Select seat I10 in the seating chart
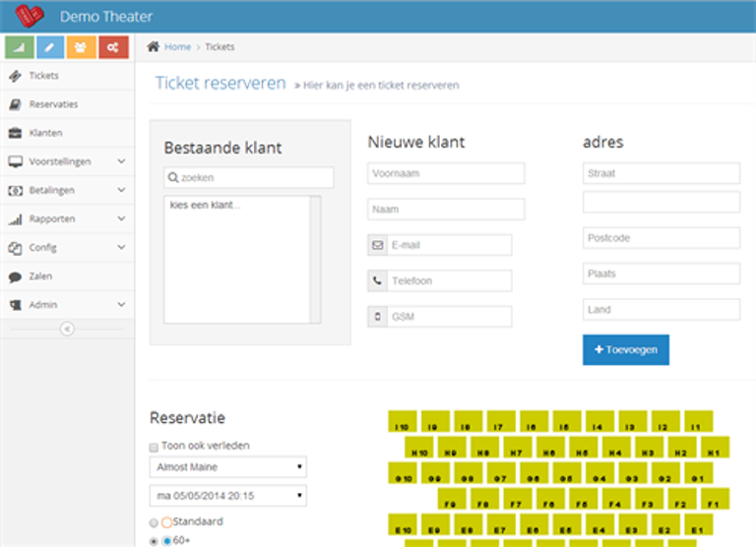 coord(403,426)
